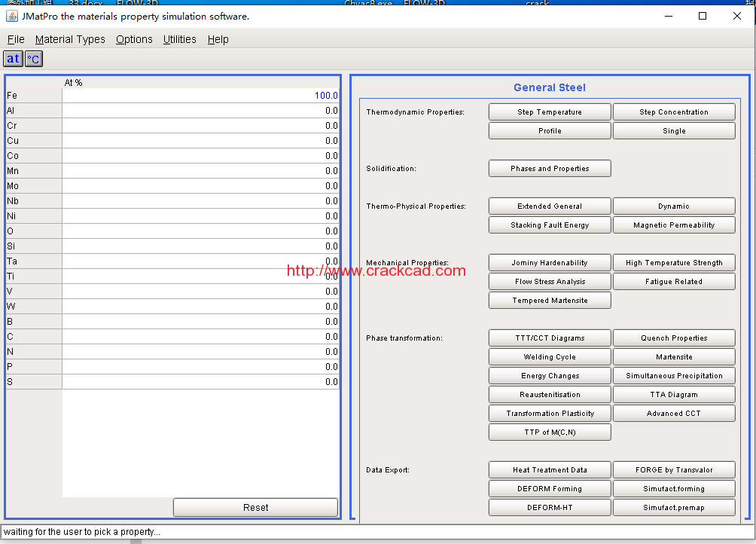Click the Tempered Martensite button
The image size is (756, 544).
click(x=550, y=300)
